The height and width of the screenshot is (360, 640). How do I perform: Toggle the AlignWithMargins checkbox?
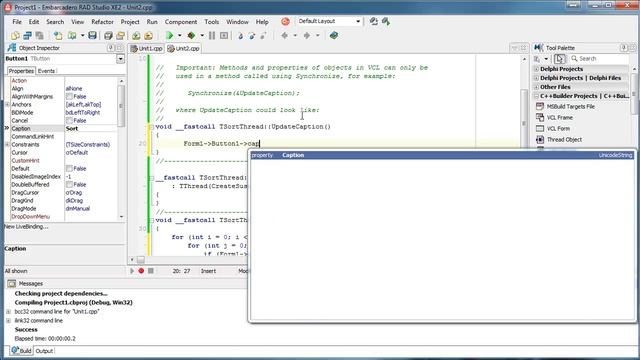[x=69, y=96]
